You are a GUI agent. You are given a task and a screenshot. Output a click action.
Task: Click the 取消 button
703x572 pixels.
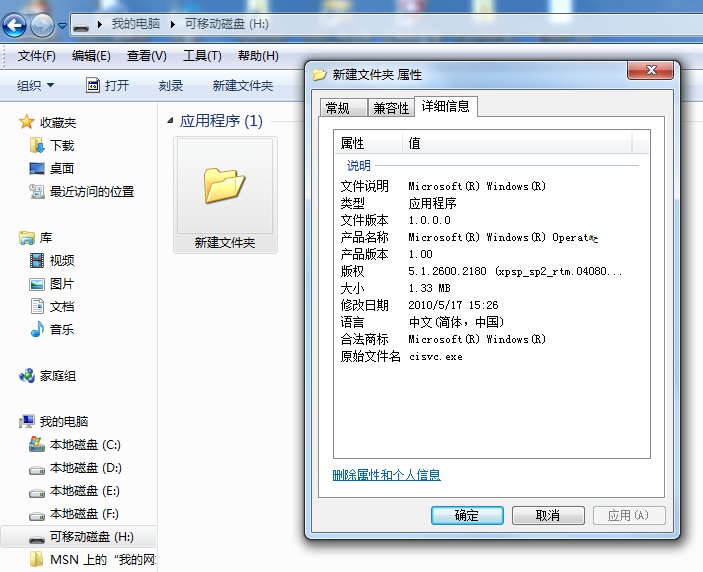(x=548, y=516)
